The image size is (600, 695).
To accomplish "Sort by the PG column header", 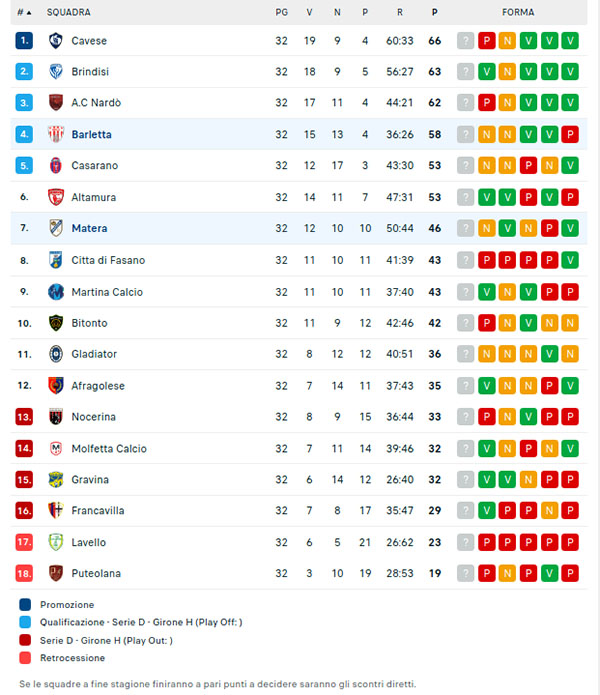I will click(x=281, y=12).
